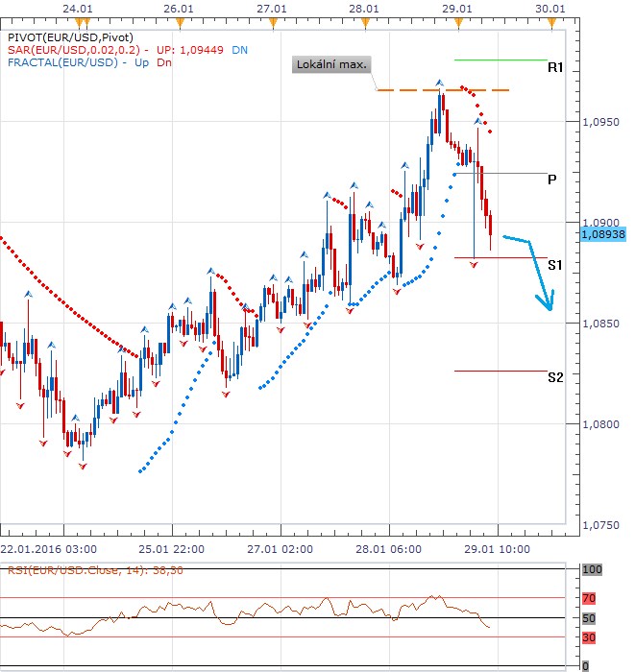Select the R1 resistance level label
This screenshot has width=635, height=672.
pos(554,68)
